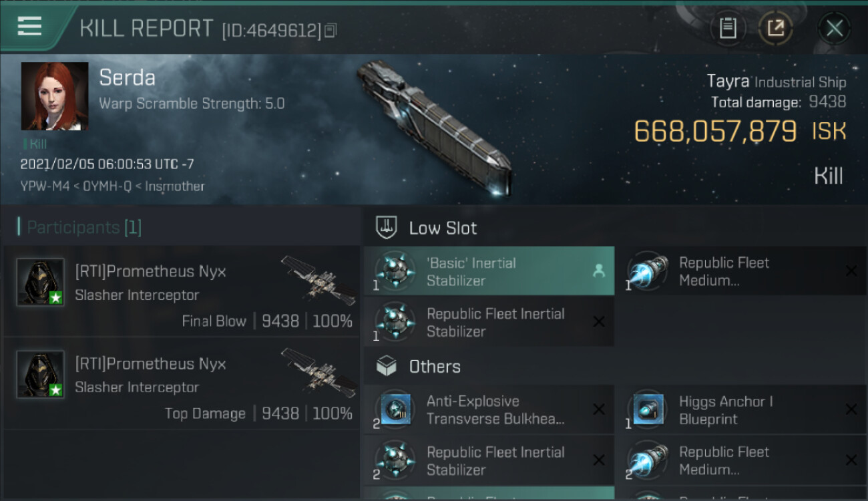The height and width of the screenshot is (501, 868).
Task: Share the kill report externally
Action: [x=775, y=28]
